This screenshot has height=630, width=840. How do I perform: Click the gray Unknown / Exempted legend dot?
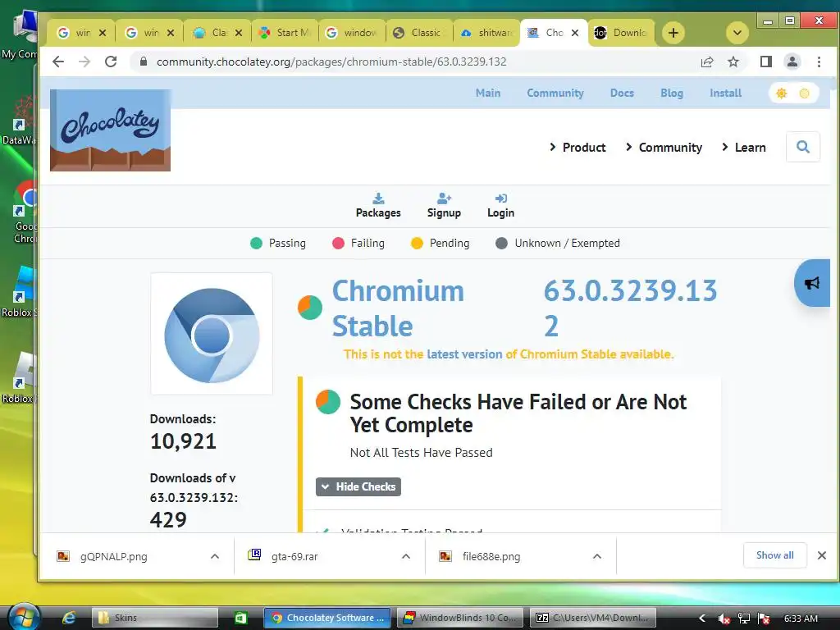coord(501,243)
